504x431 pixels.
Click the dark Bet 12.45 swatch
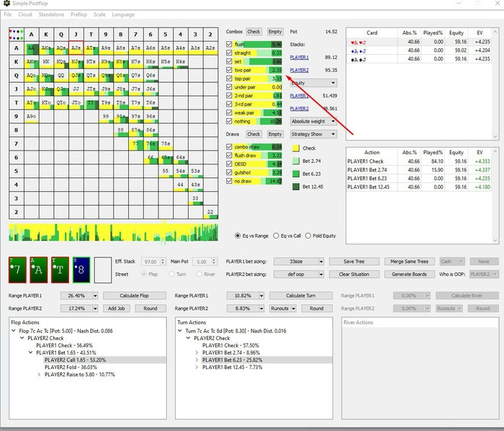click(x=296, y=187)
